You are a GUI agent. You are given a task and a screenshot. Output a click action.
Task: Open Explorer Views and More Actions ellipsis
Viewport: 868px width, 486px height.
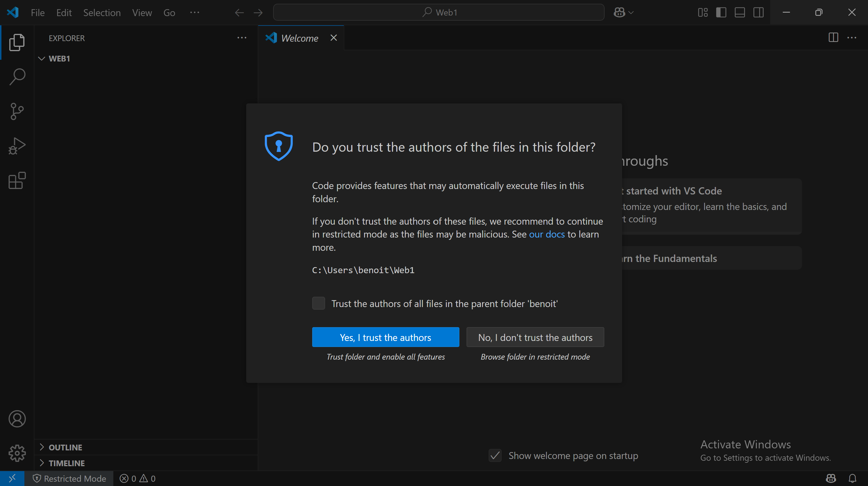(242, 38)
